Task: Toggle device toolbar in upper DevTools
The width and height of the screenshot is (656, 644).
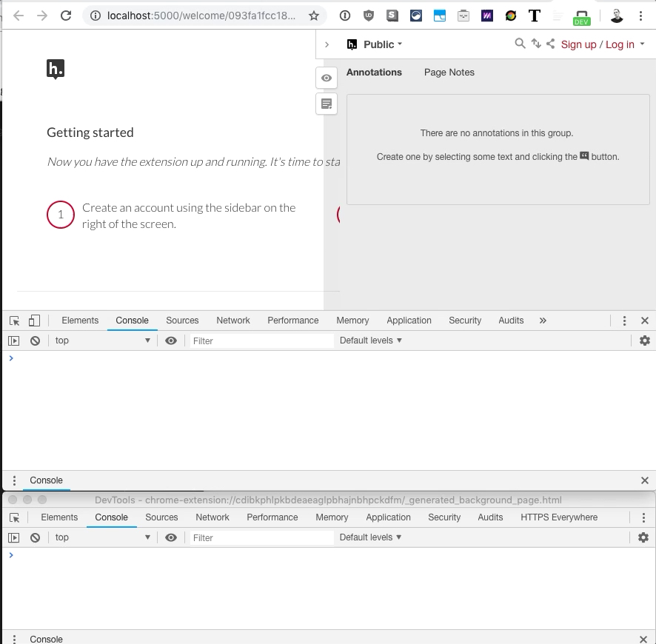Action: coord(34,321)
